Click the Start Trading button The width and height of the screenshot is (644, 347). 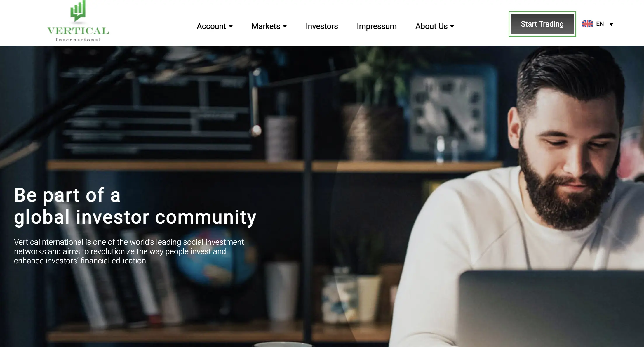tap(542, 24)
